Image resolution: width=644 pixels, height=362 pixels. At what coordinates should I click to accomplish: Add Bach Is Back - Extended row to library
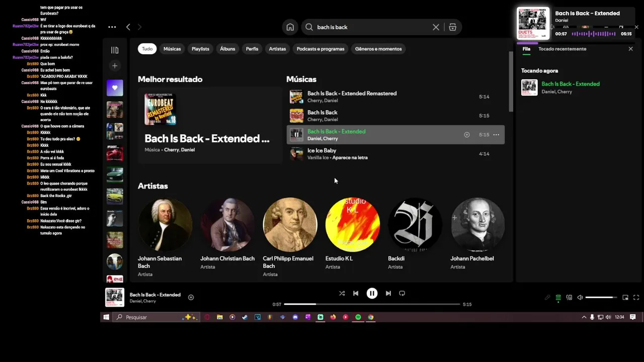[467, 135]
